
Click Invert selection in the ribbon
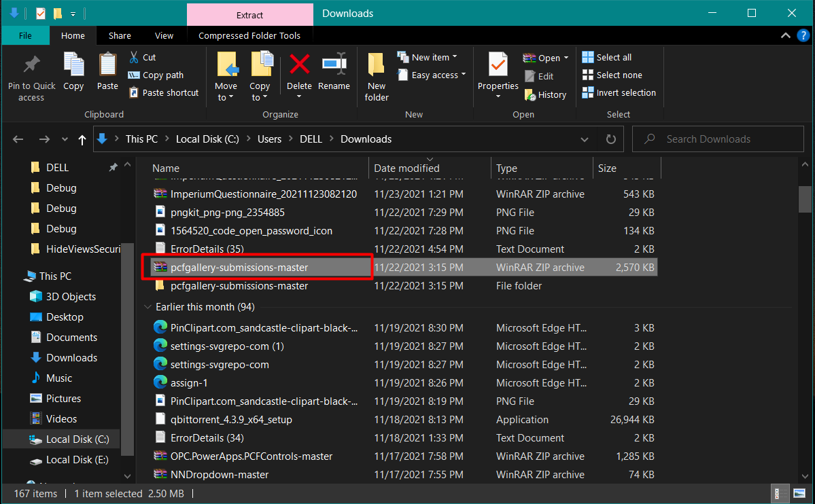[x=619, y=93]
